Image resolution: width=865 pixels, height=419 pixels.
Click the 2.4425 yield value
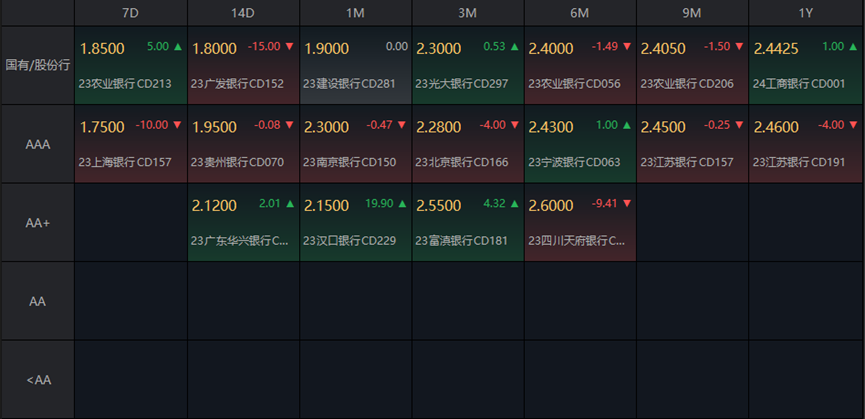click(776, 49)
